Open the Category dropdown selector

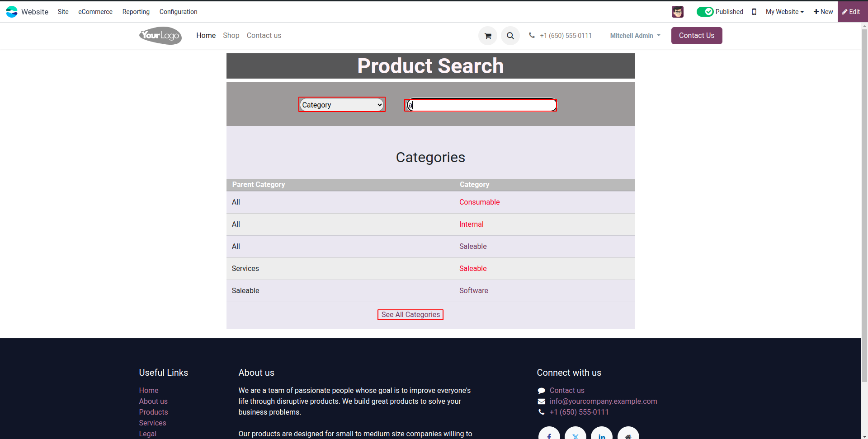[342, 105]
